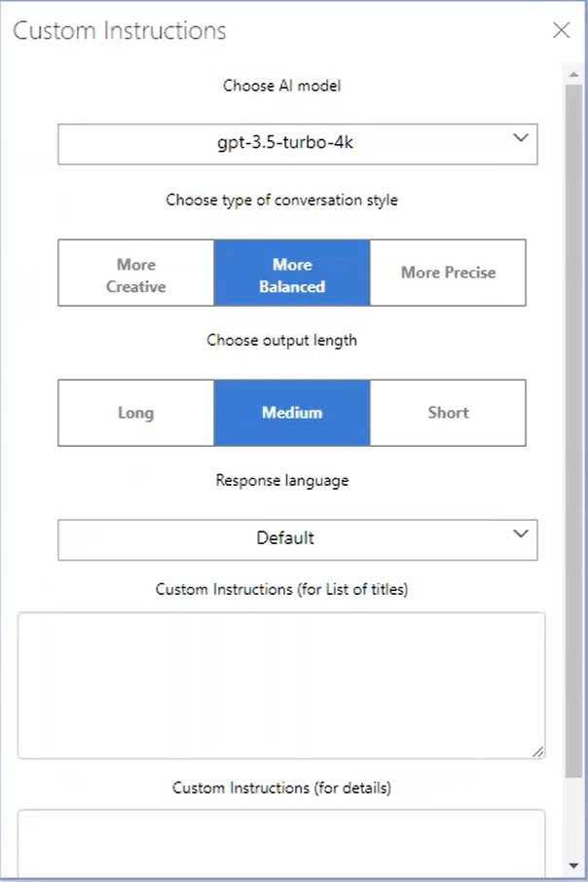Click the scrollbar down arrow

pos(574,865)
